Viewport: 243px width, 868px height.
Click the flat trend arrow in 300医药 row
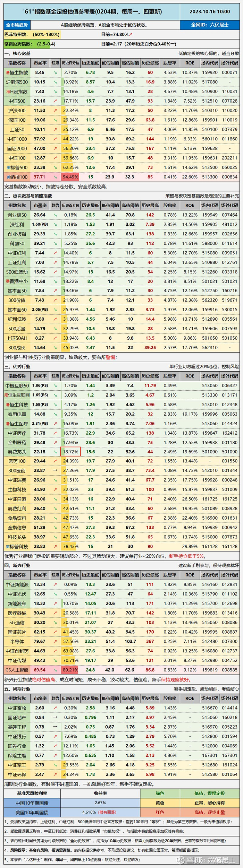click(x=55, y=470)
